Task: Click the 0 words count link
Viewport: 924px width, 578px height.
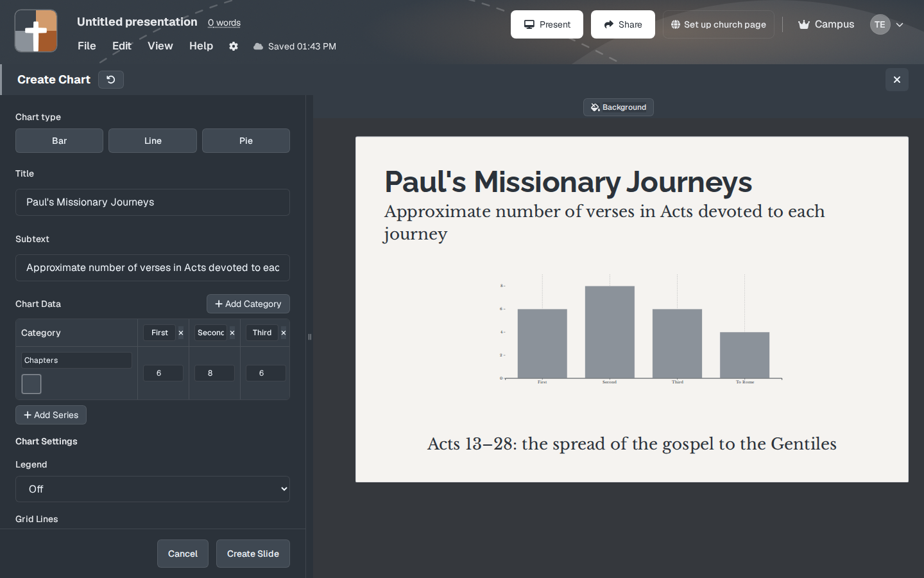Action: (224, 23)
